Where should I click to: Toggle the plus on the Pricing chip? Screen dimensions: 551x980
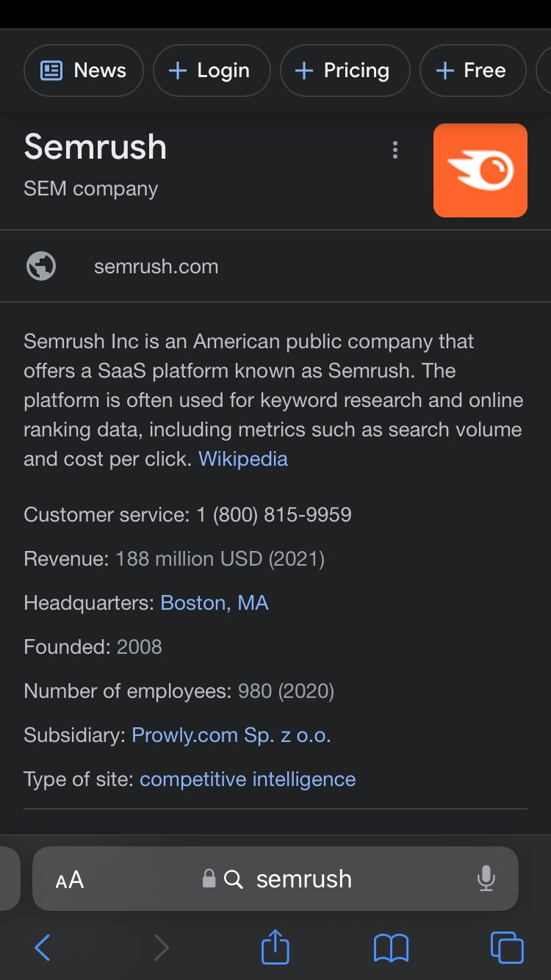point(303,70)
